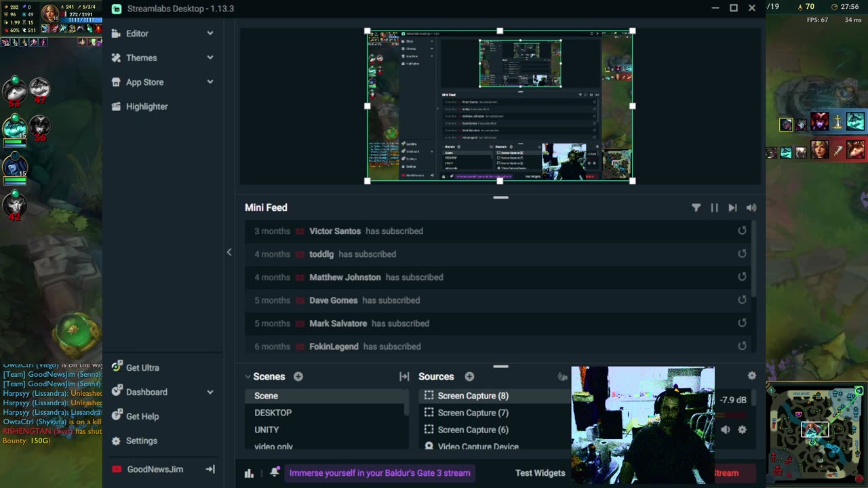Open audio source settings gear beside speaker icon

coord(742,430)
